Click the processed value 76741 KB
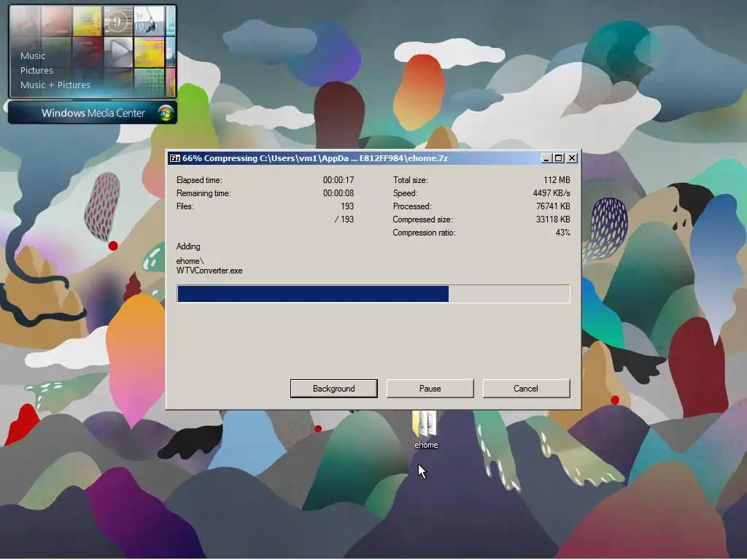Screen dimensions: 747x560 (x=553, y=206)
